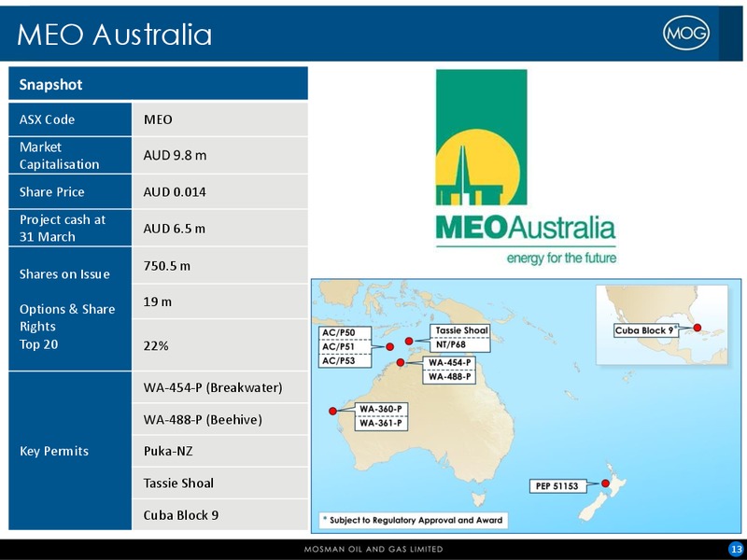Click the 'Key Permits' label
Screen dimensions: 747x560
[x=54, y=451]
